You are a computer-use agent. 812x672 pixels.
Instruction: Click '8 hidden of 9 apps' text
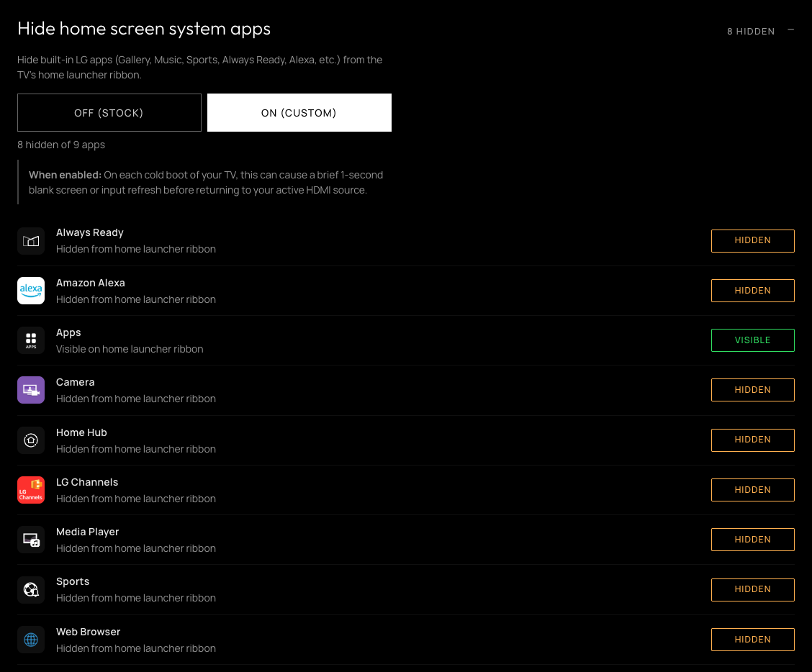[x=61, y=145]
